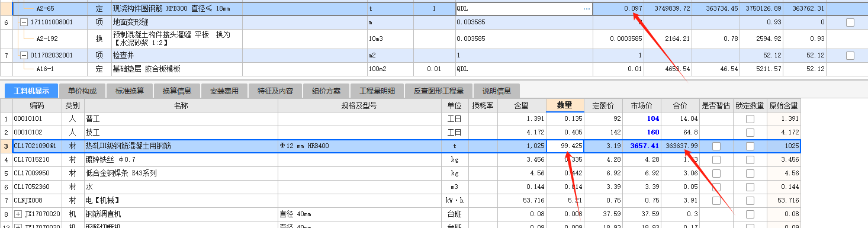Click the 市场价 column header
This screenshot has height=228, width=868.
(642, 105)
